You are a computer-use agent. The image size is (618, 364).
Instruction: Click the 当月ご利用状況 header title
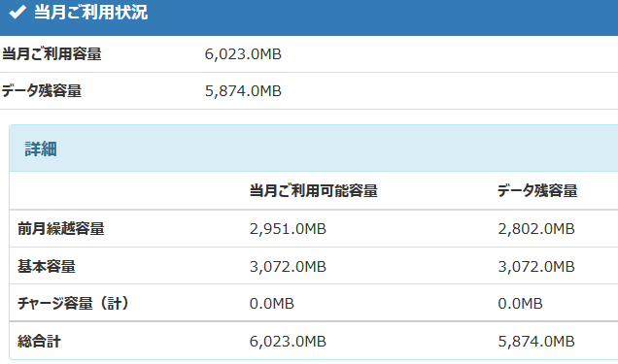(x=91, y=13)
